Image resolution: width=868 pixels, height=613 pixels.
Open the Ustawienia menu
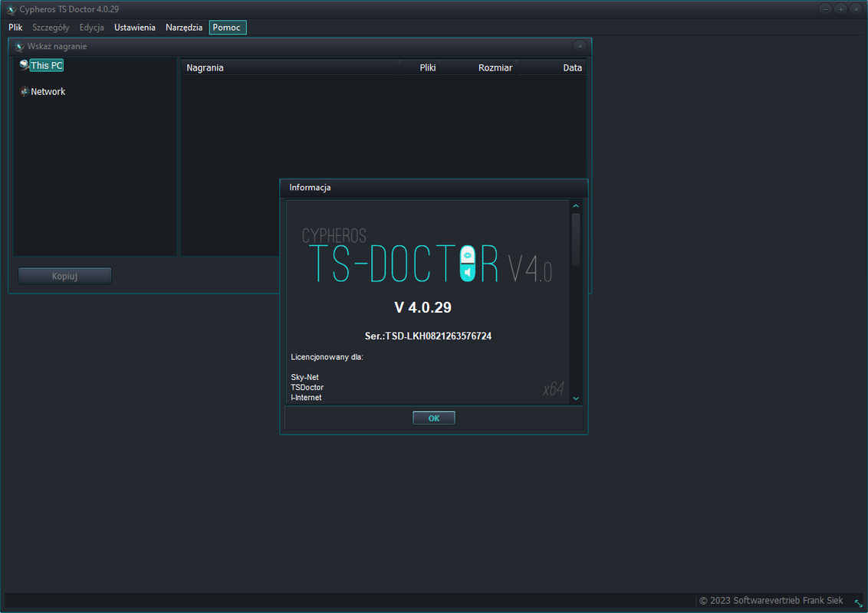134,27
